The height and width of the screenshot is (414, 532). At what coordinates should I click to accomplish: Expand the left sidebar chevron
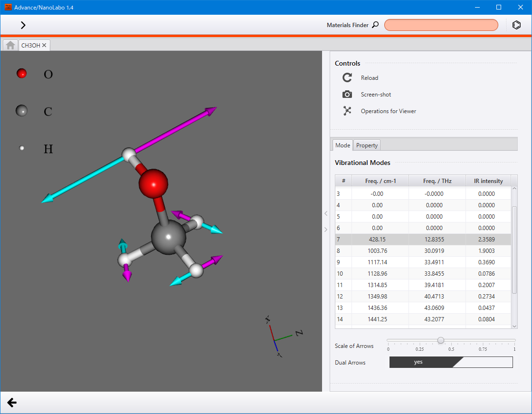pyautogui.click(x=23, y=25)
